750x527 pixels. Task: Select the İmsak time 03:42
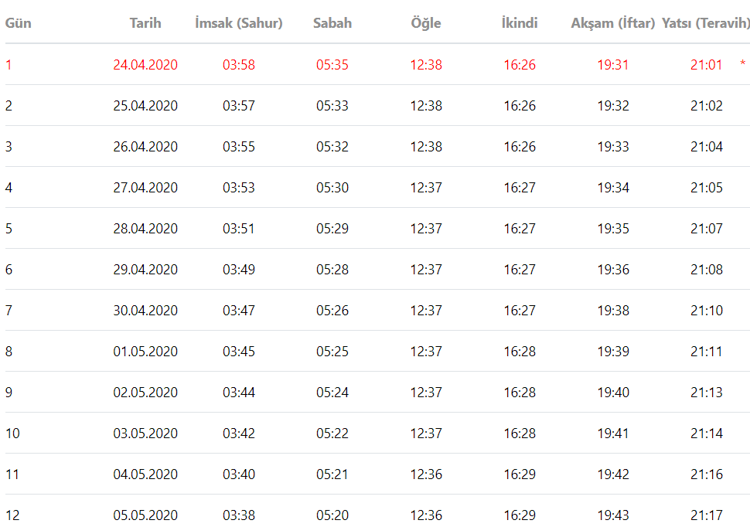(x=239, y=433)
